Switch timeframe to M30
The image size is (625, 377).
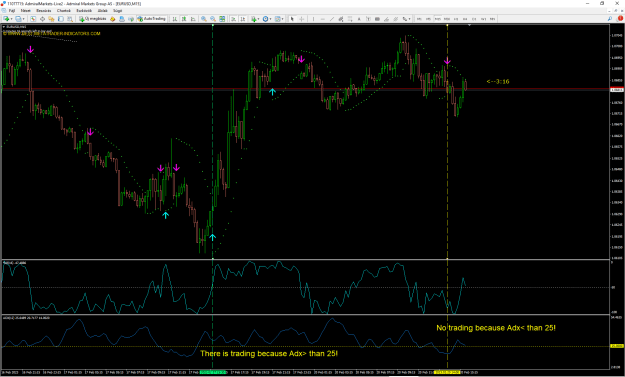(447, 19)
